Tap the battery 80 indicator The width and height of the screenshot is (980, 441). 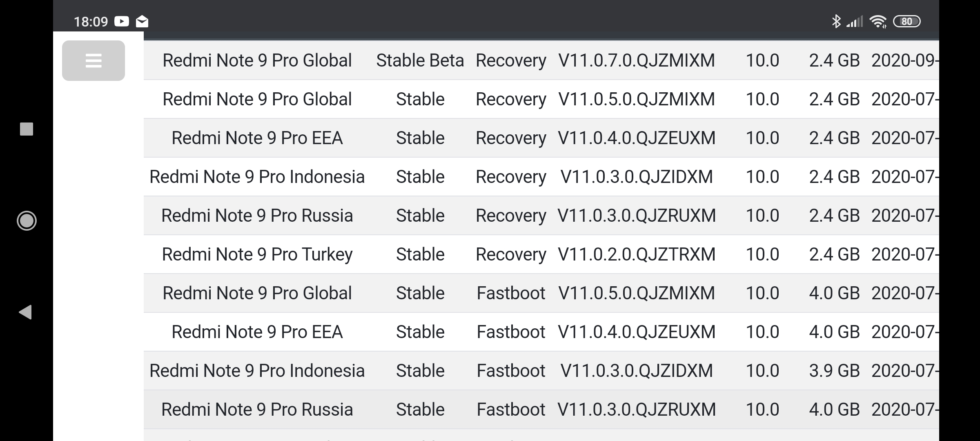point(907,21)
